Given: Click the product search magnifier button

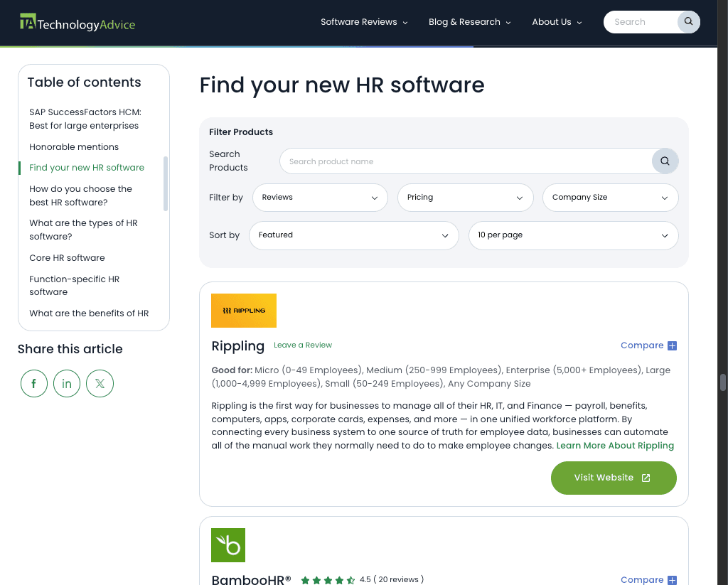Looking at the screenshot, I should [x=665, y=161].
